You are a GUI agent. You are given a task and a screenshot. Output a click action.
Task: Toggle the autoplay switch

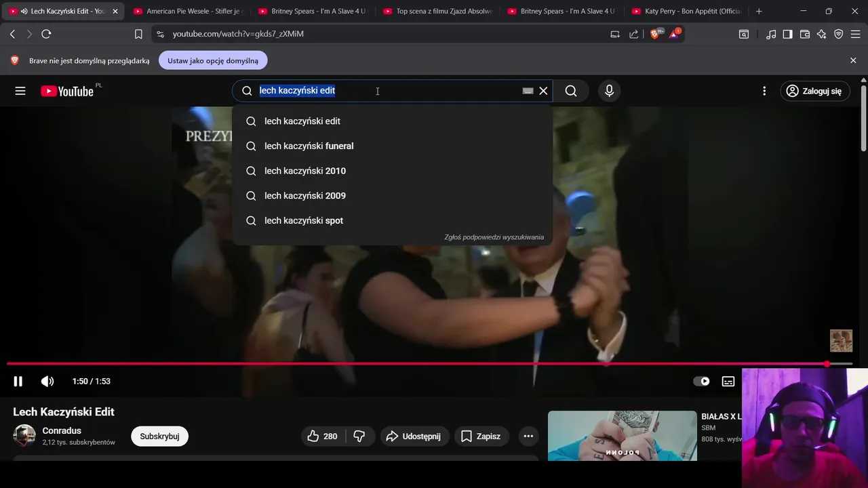701,382
